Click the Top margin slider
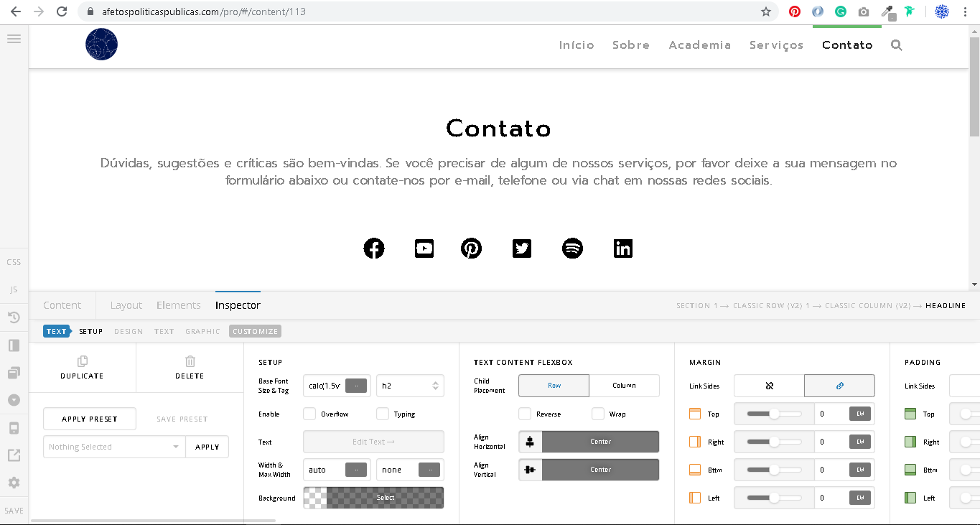980x525 pixels. (774, 414)
